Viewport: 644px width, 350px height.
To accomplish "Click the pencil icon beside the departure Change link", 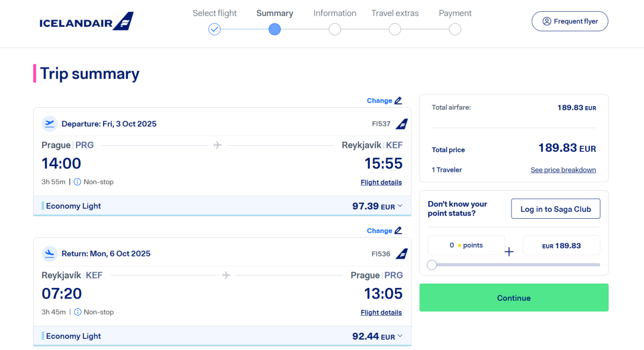I will [x=398, y=101].
